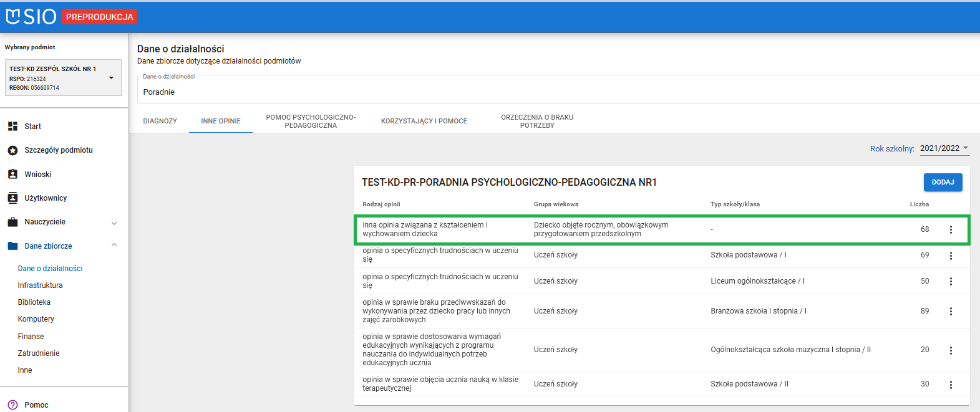Open the three-dot menu for the row with count 69
Image resolution: width=980 pixels, height=412 pixels.
coord(951,256)
